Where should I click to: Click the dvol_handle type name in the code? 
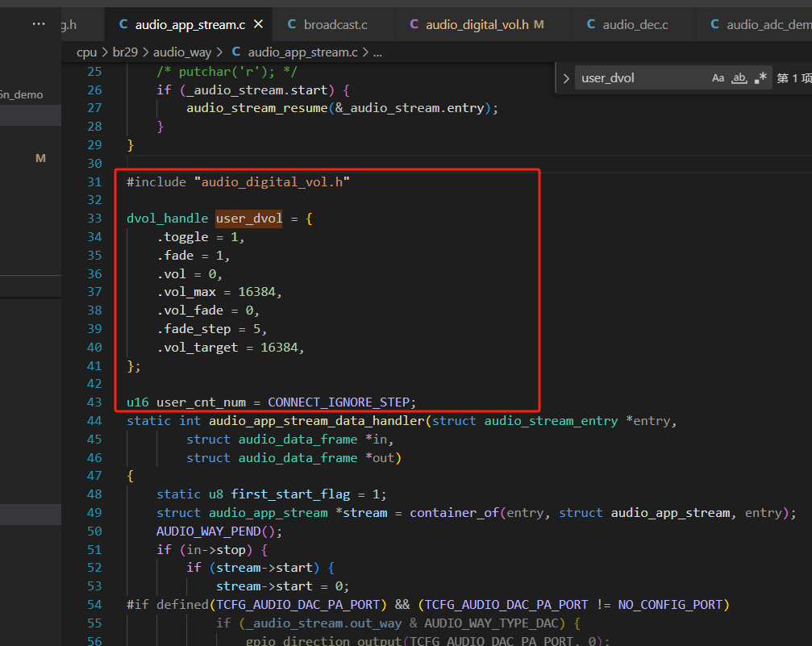click(167, 219)
